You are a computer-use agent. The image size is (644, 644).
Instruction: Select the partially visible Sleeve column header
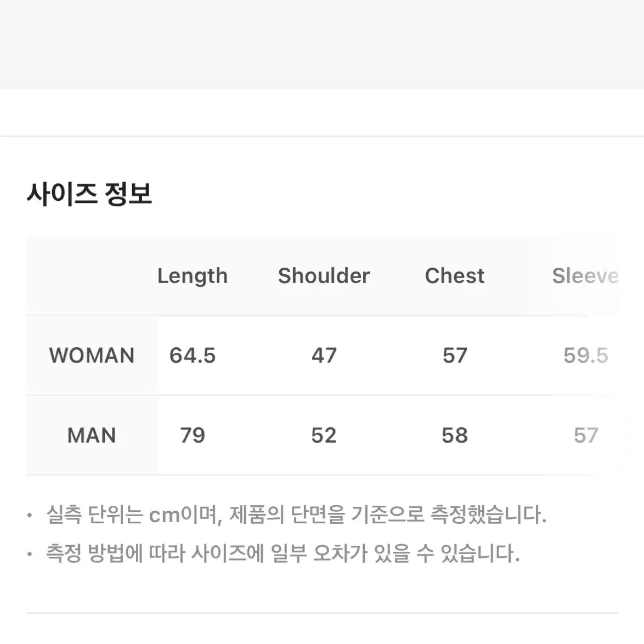pos(585,275)
